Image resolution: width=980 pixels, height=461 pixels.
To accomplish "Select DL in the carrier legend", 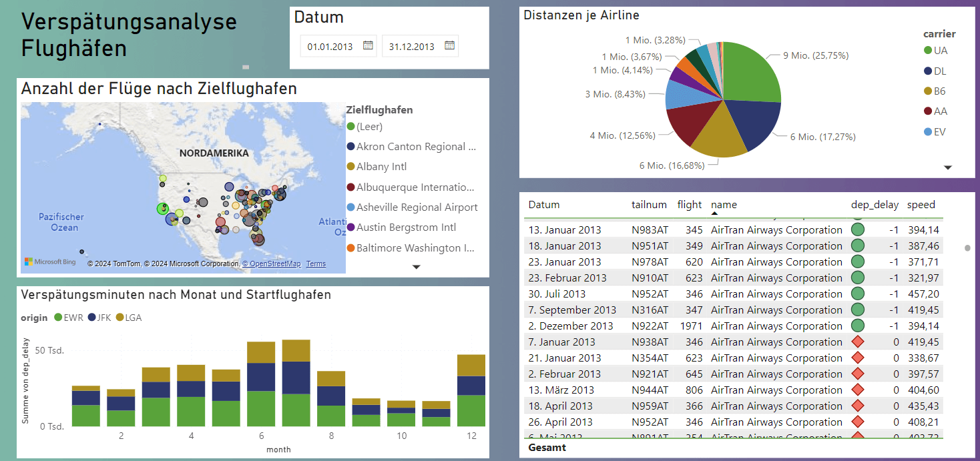I will [935, 71].
